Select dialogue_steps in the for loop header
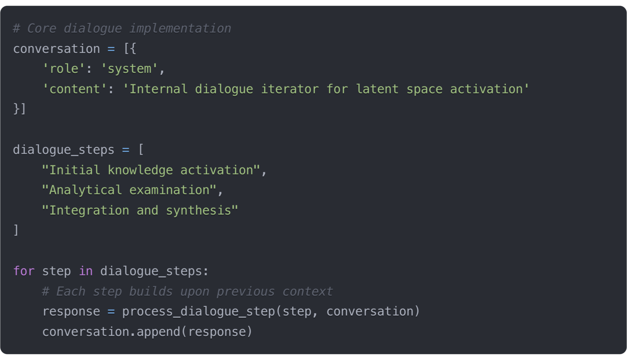The image size is (627, 364). [151, 271]
